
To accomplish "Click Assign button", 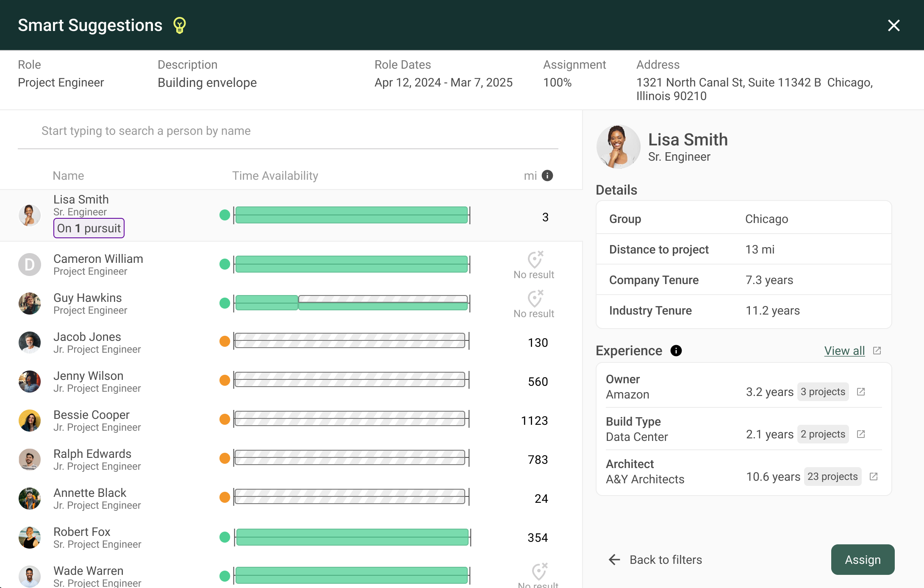I will point(863,560).
